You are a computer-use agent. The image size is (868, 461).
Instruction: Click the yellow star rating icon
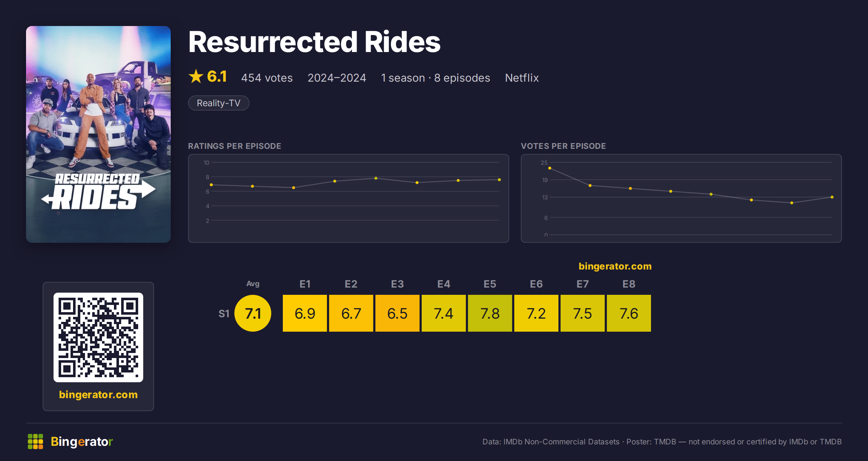(x=196, y=77)
